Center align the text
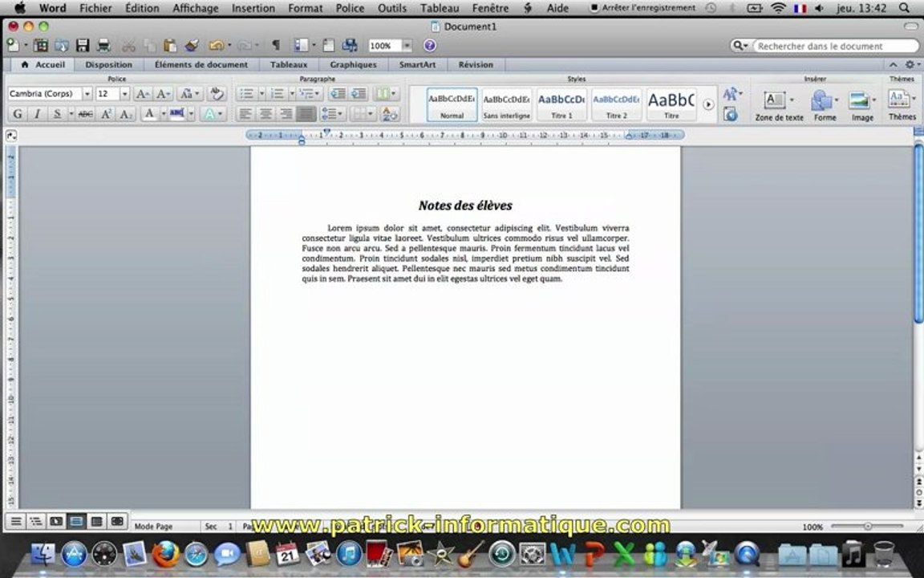This screenshot has width=924, height=578. (x=265, y=114)
